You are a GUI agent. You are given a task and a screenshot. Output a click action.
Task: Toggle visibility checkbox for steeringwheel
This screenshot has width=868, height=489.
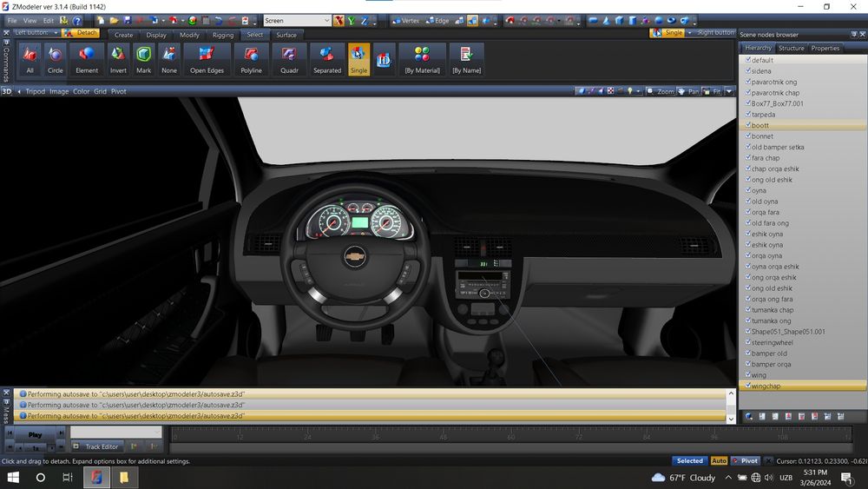point(748,342)
